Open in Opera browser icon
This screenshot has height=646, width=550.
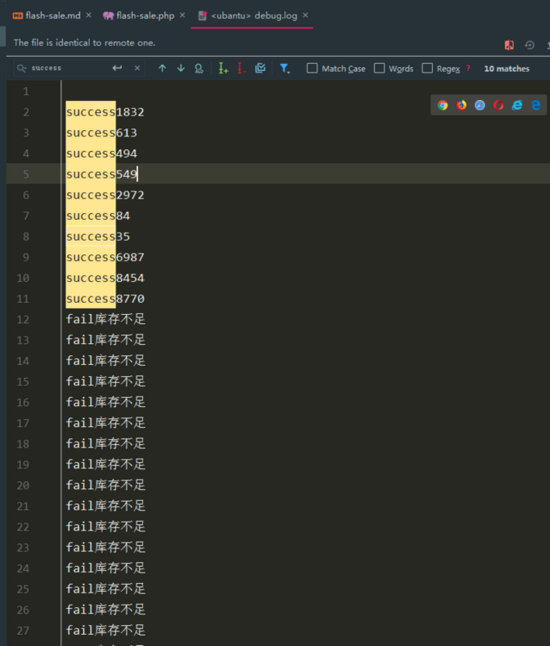click(x=499, y=105)
